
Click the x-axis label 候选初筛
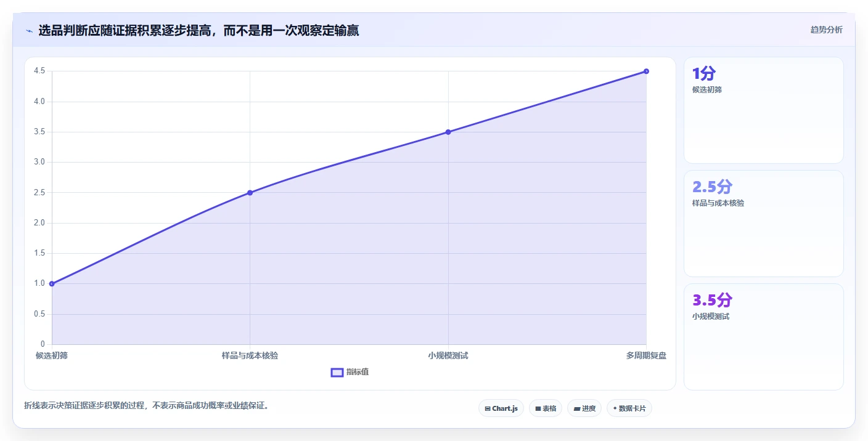52,356
